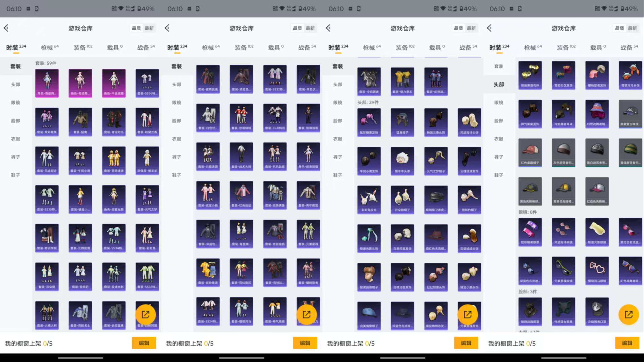
Task: Select the 角色-千金淑媛 character card
Action: pos(113,82)
